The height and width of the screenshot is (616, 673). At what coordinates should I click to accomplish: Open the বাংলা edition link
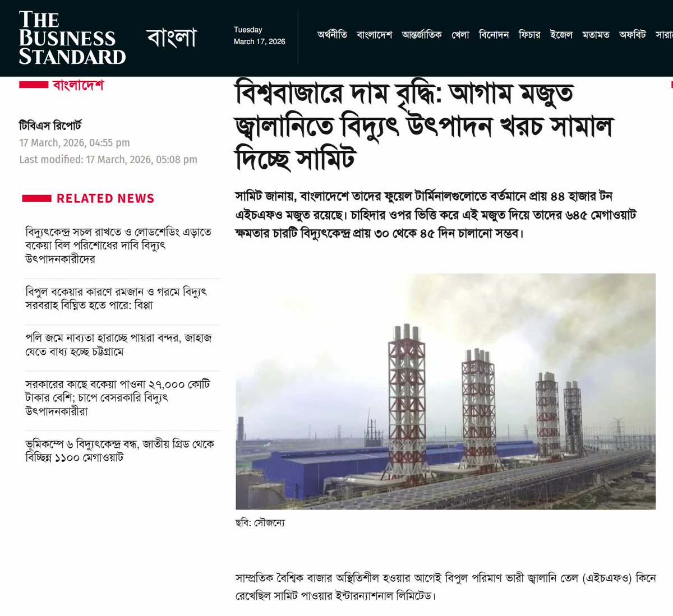pos(171,36)
